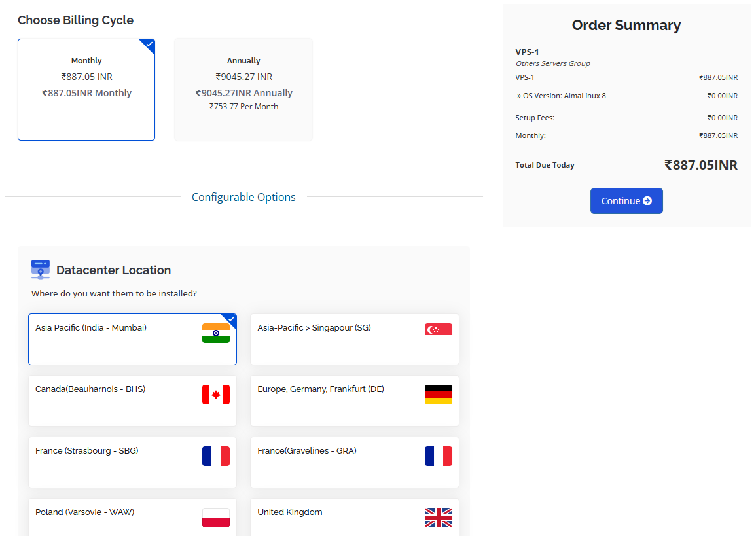The width and height of the screenshot is (756, 536).
Task: Click the Canada flag icon
Action: pos(215,395)
